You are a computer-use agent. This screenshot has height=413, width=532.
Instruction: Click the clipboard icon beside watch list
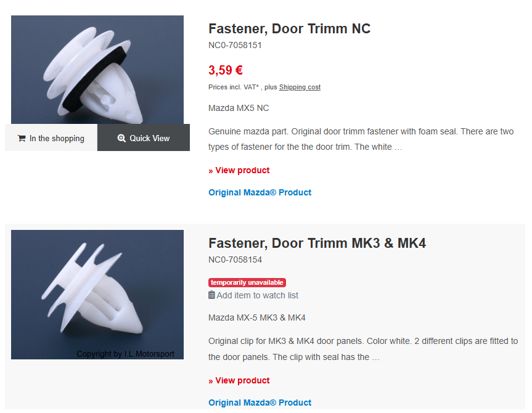coord(211,295)
